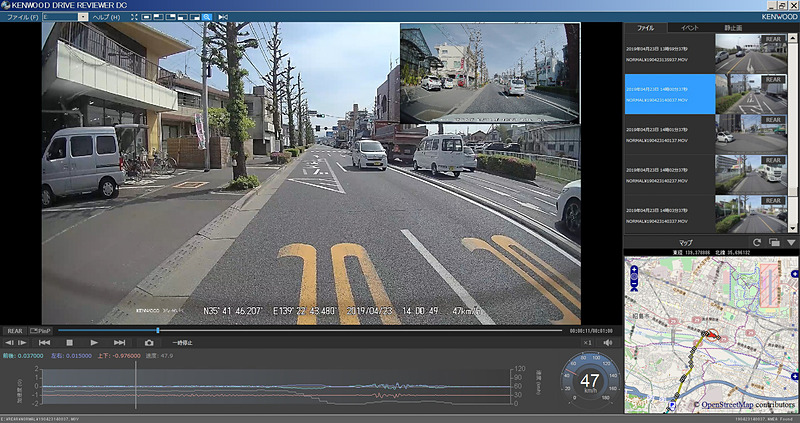Viewport: 800px width, 423px height.
Task: Switch to the 静止画 tab
Action: coord(733,28)
